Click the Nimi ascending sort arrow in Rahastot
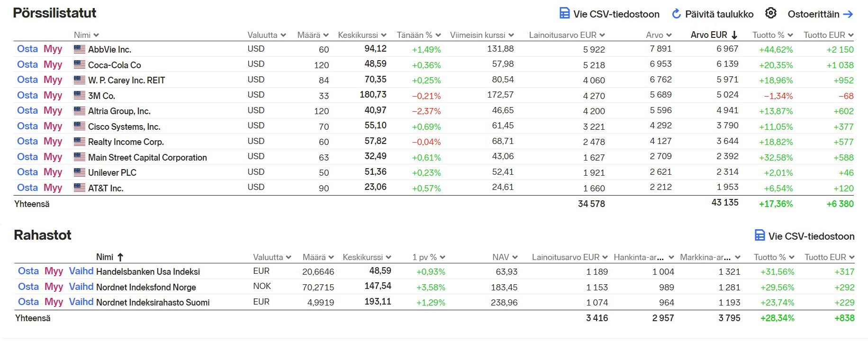868x342 pixels. pyautogui.click(x=120, y=257)
